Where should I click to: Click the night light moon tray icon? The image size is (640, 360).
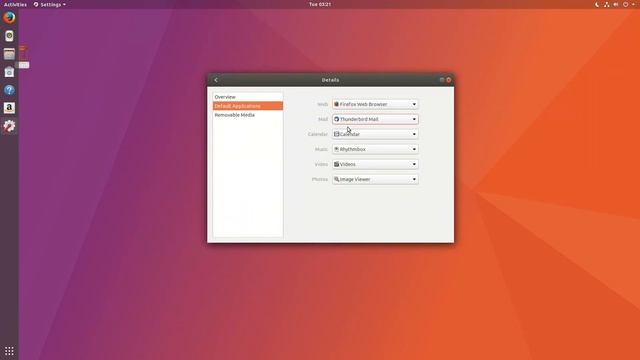[597, 4]
